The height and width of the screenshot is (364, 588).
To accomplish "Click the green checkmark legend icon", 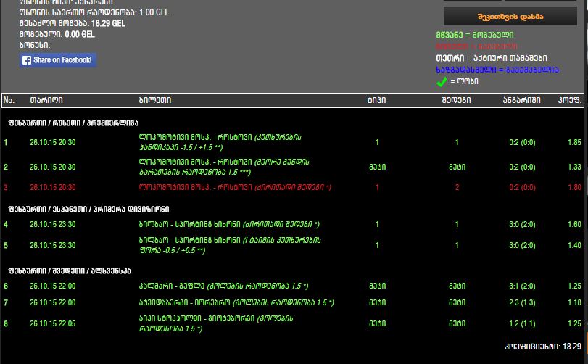I will (442, 82).
